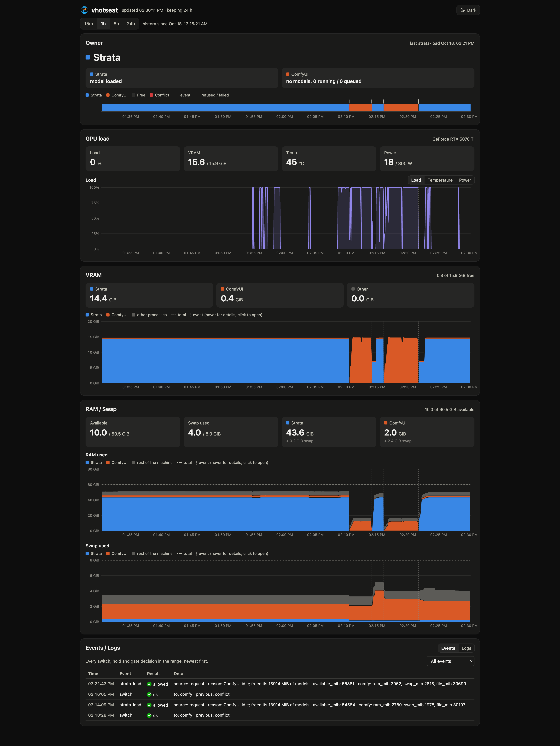This screenshot has height=746, width=560.
Task: Switch to the Events view
Action: [448, 648]
